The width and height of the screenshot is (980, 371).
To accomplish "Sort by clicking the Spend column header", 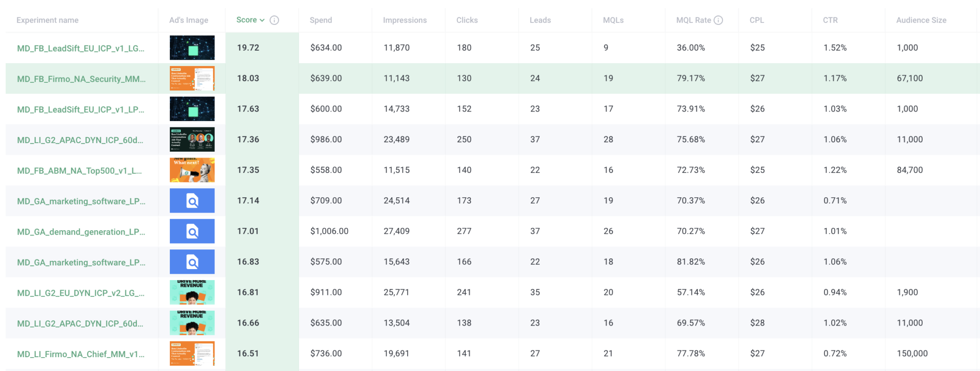I will click(321, 20).
